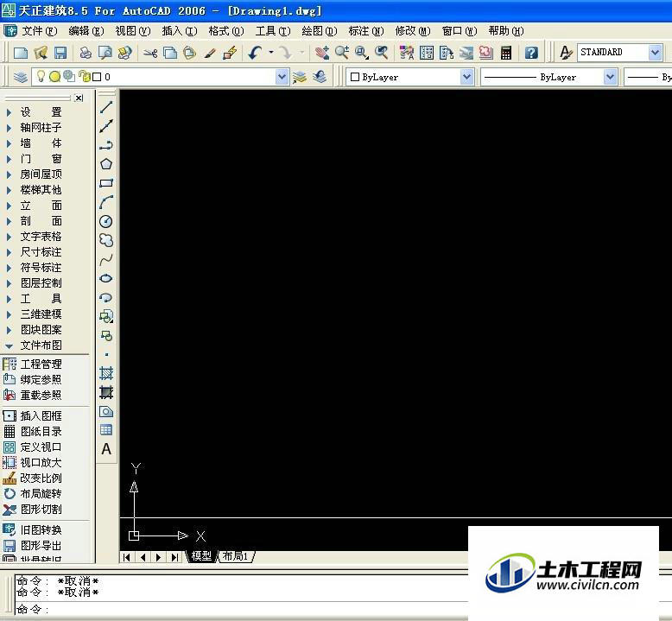The height and width of the screenshot is (621, 672).
Task: Open the 文件(F) menu
Action: [x=40, y=31]
